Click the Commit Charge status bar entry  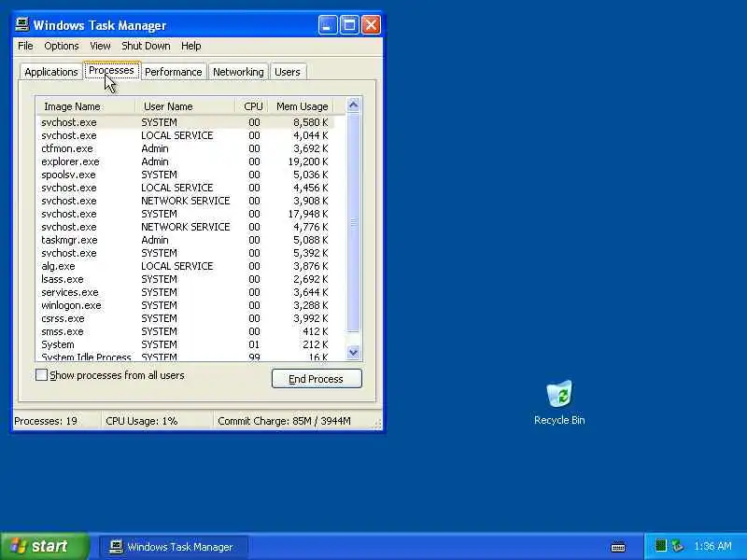[293, 421]
